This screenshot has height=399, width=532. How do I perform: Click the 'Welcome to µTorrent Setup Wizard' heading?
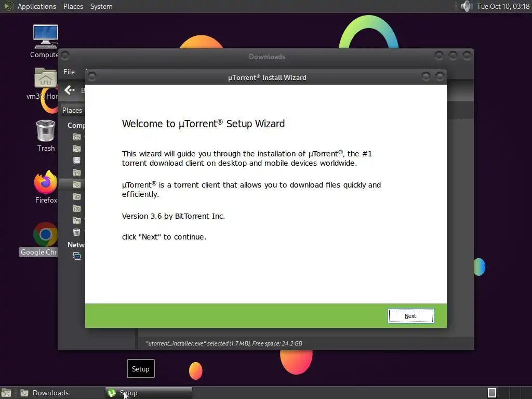coord(203,124)
